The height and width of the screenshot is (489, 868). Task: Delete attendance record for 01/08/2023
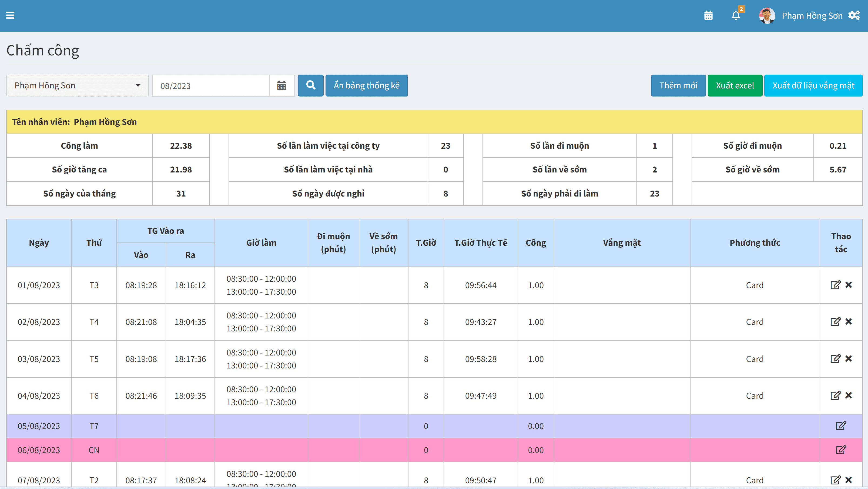849,285
